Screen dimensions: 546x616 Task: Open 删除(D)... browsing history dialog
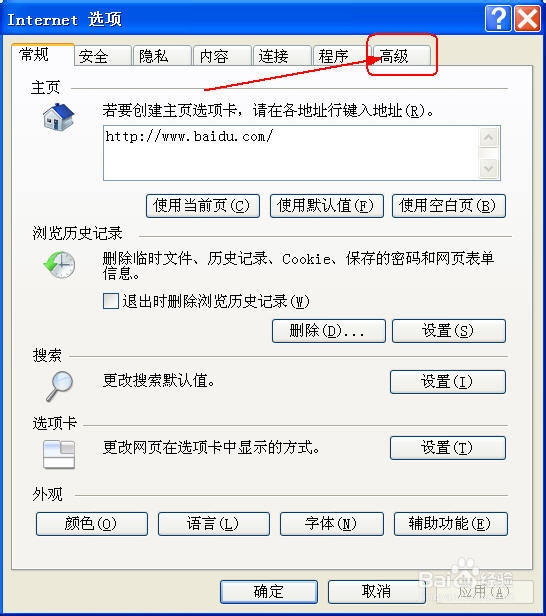(x=329, y=331)
